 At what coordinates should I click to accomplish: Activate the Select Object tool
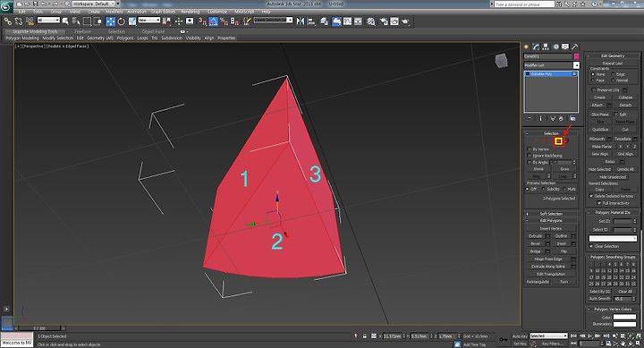[x=65, y=21]
